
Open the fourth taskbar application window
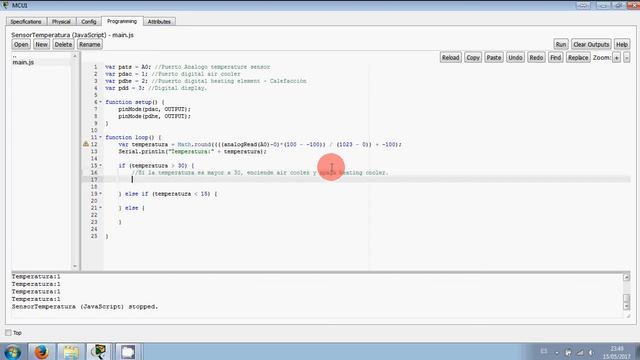(127, 352)
